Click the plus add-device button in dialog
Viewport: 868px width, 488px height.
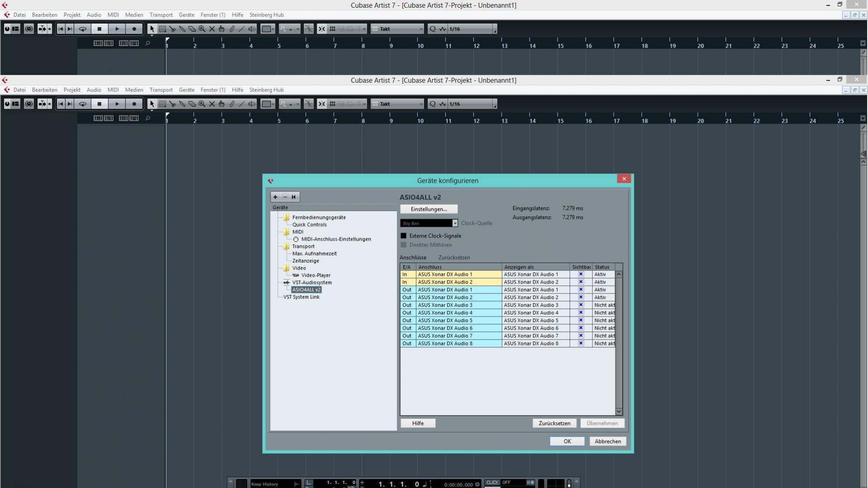(275, 197)
